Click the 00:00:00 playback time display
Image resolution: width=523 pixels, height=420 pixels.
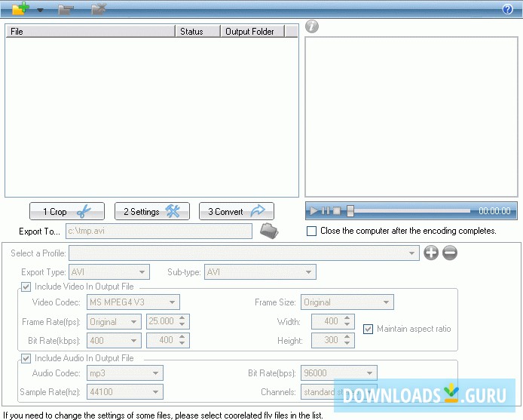pos(494,211)
